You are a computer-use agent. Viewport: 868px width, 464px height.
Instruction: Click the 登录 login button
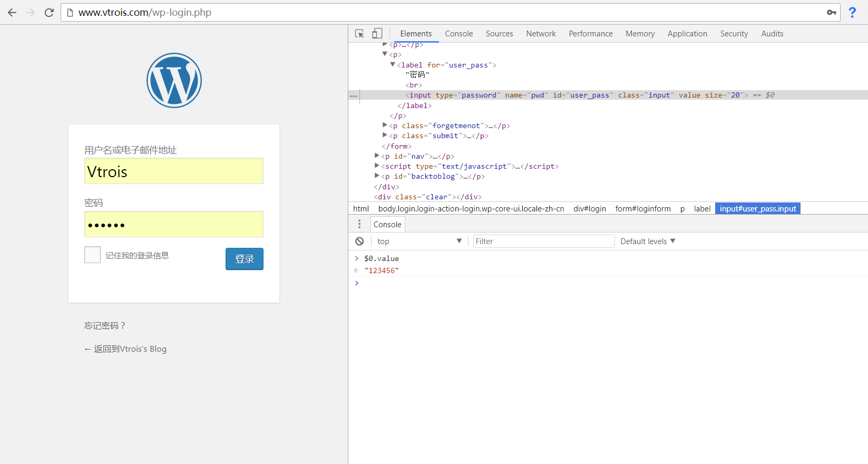(245, 259)
